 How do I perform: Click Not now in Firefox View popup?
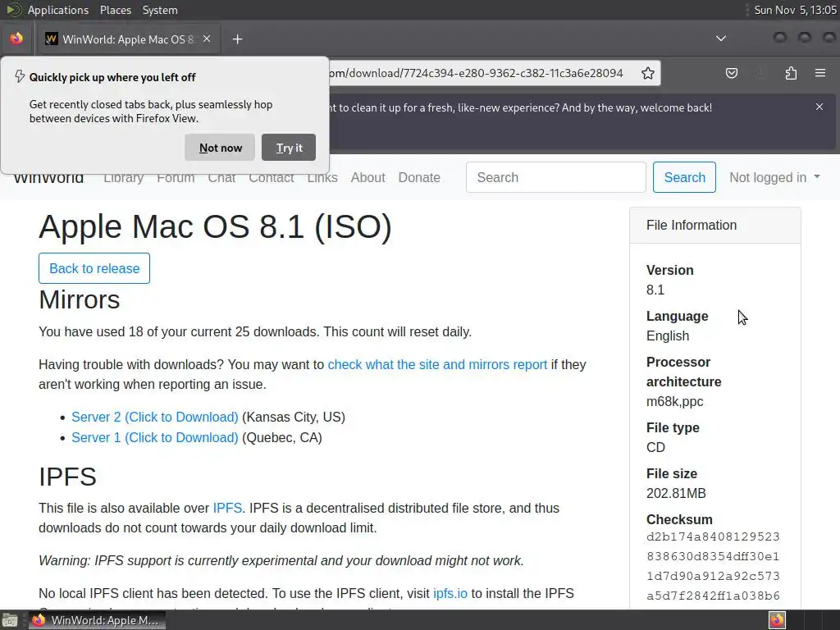[220, 148]
